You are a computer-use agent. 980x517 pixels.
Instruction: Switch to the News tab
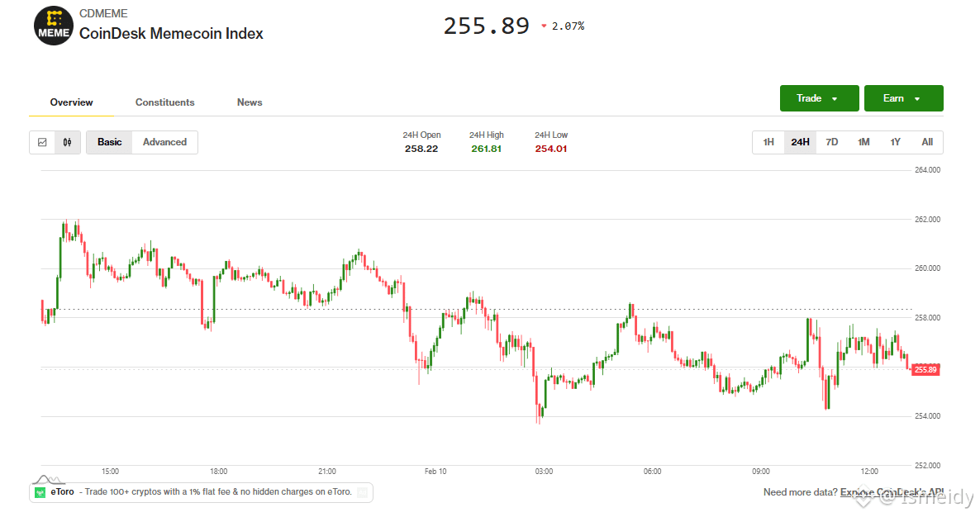tap(250, 102)
